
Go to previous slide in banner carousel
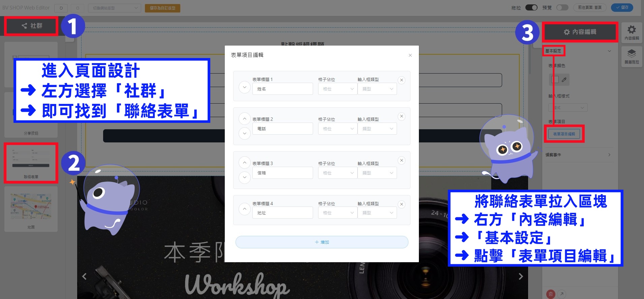pos(84,276)
